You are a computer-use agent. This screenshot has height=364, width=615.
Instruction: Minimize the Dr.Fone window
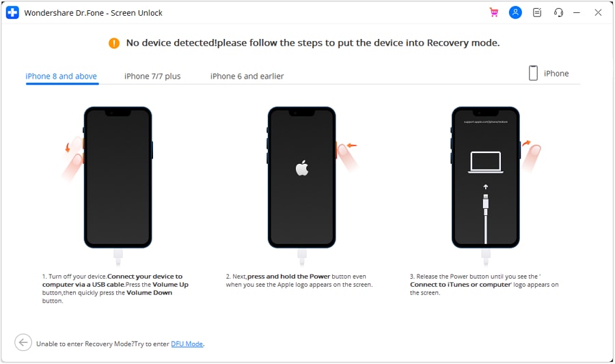click(577, 12)
